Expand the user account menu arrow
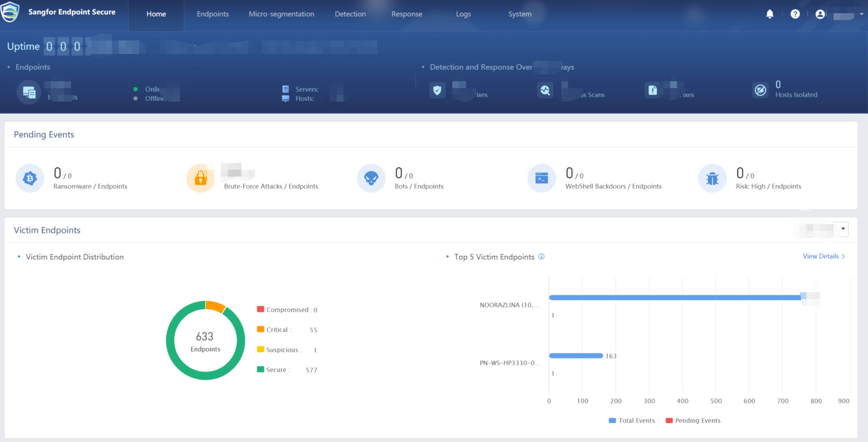The image size is (868, 442). (861, 14)
